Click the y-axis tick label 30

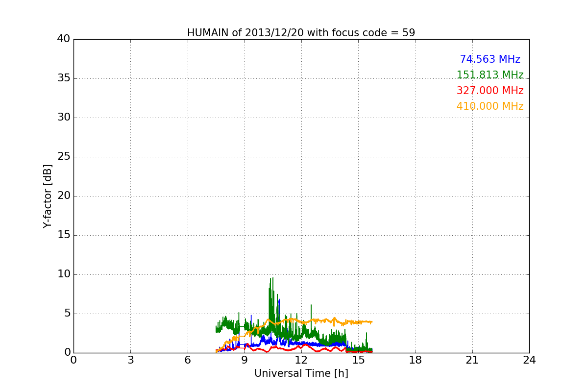(x=64, y=118)
